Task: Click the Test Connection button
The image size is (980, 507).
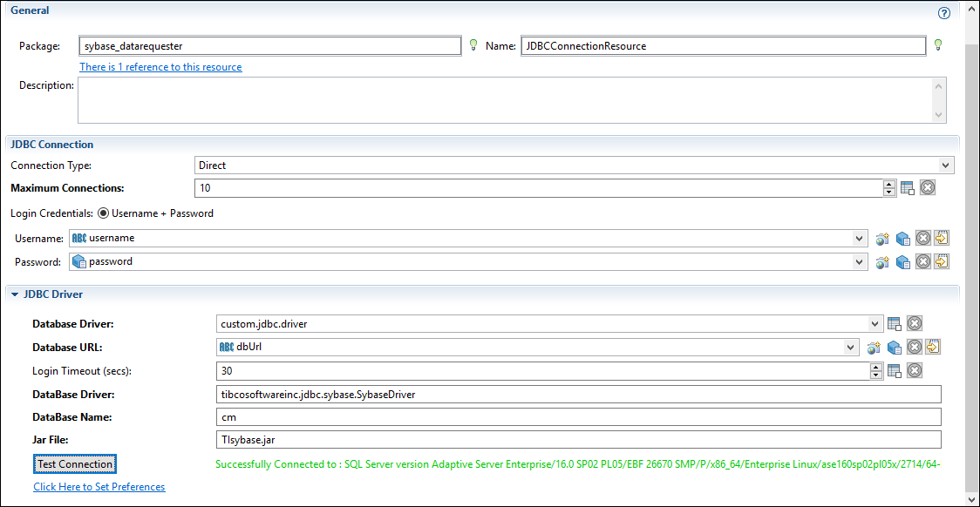Action: 75,464
